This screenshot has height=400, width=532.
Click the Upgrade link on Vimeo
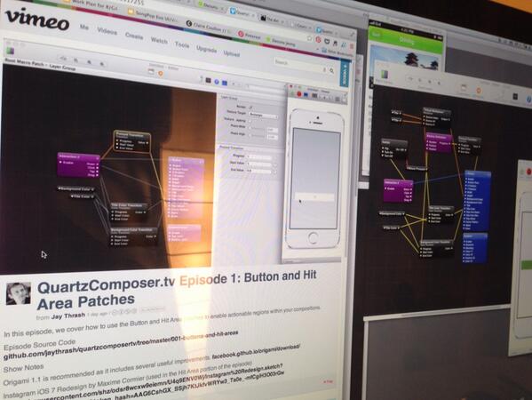click(x=206, y=50)
